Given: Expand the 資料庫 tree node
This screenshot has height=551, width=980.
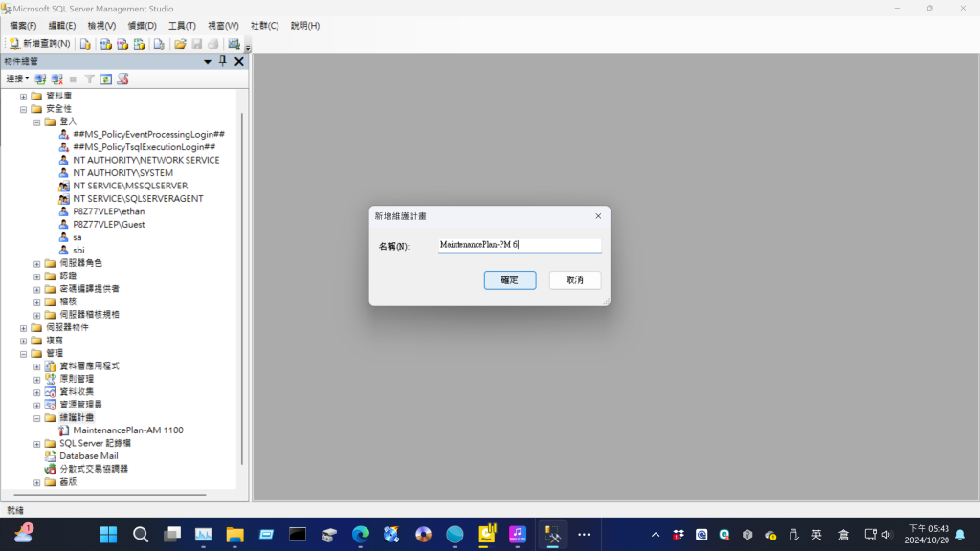Looking at the screenshot, I should pyautogui.click(x=24, y=97).
